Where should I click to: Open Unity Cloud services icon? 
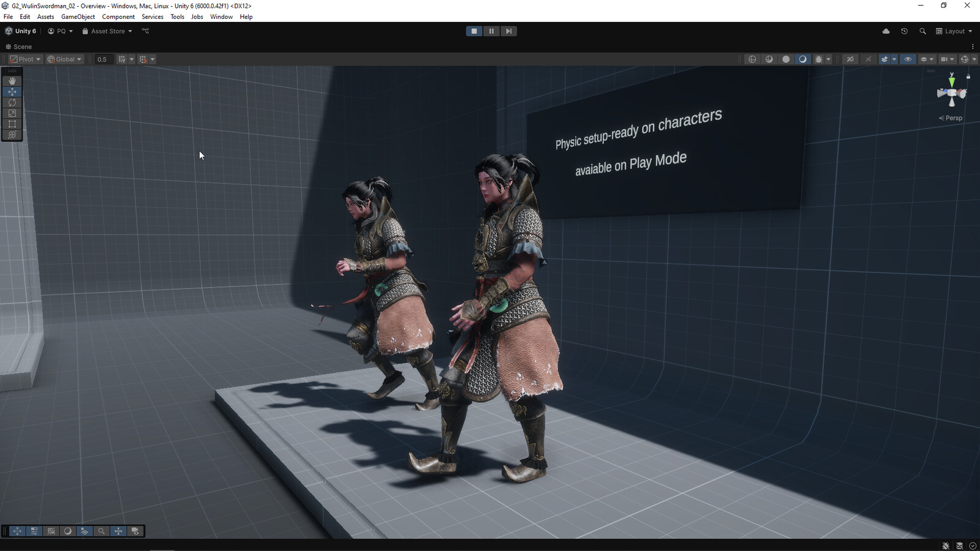click(886, 31)
